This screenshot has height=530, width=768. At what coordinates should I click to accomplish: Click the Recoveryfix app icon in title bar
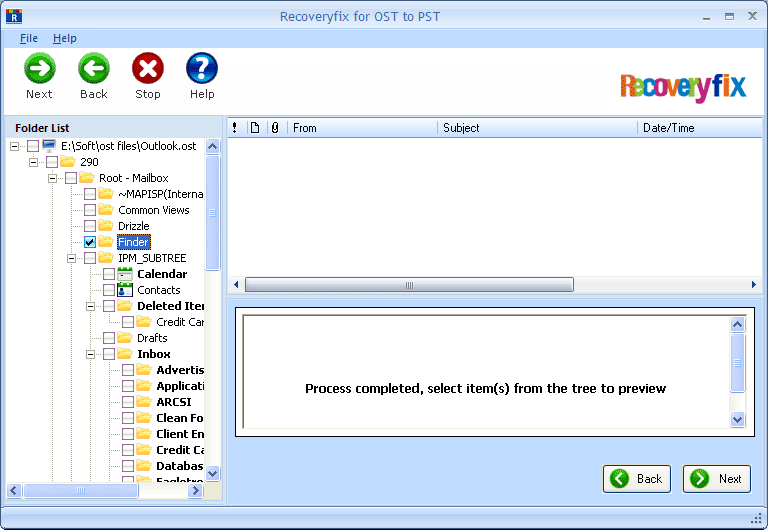(14, 16)
